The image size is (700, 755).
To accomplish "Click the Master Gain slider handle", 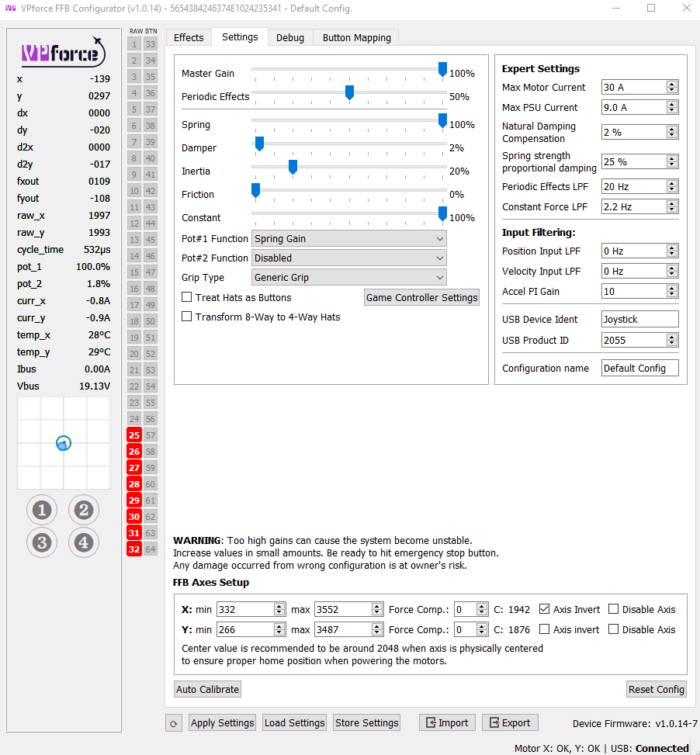I will (442, 70).
